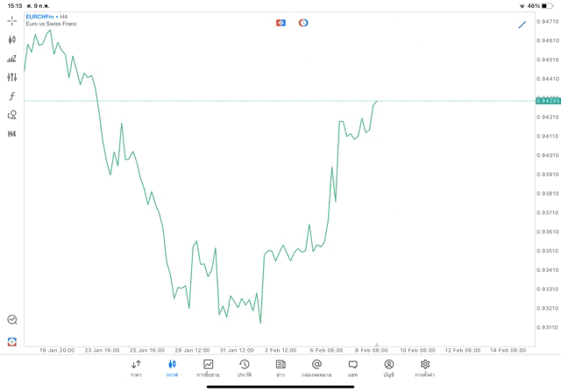Screen dimensions: 561x392
Task: Open the candlestick chart type icon in sidebar
Action: tap(11, 39)
